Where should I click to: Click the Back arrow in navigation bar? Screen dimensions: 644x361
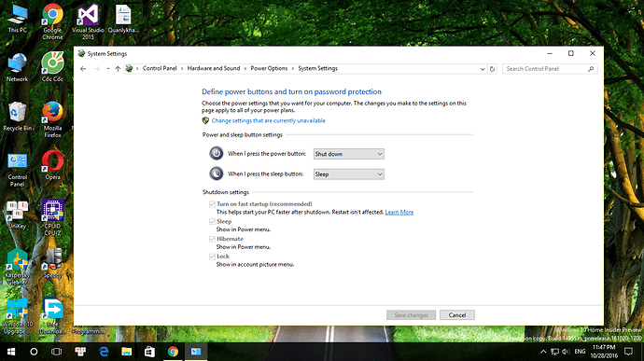pos(83,69)
